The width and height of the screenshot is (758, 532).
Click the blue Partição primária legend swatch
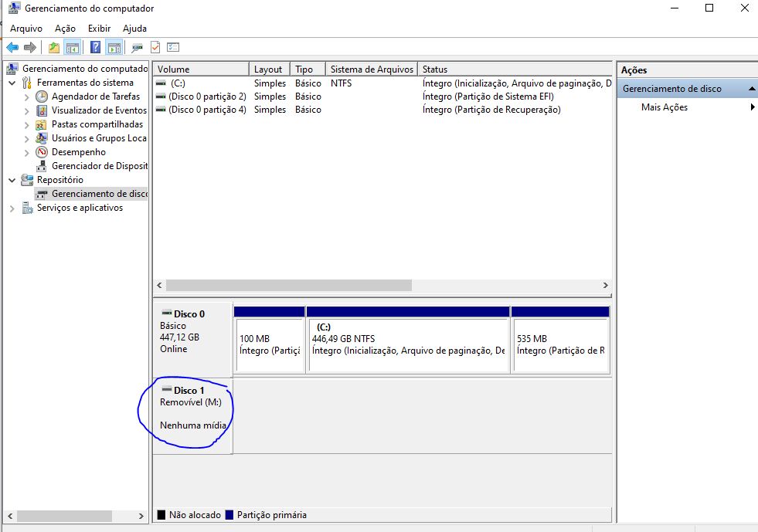229,515
